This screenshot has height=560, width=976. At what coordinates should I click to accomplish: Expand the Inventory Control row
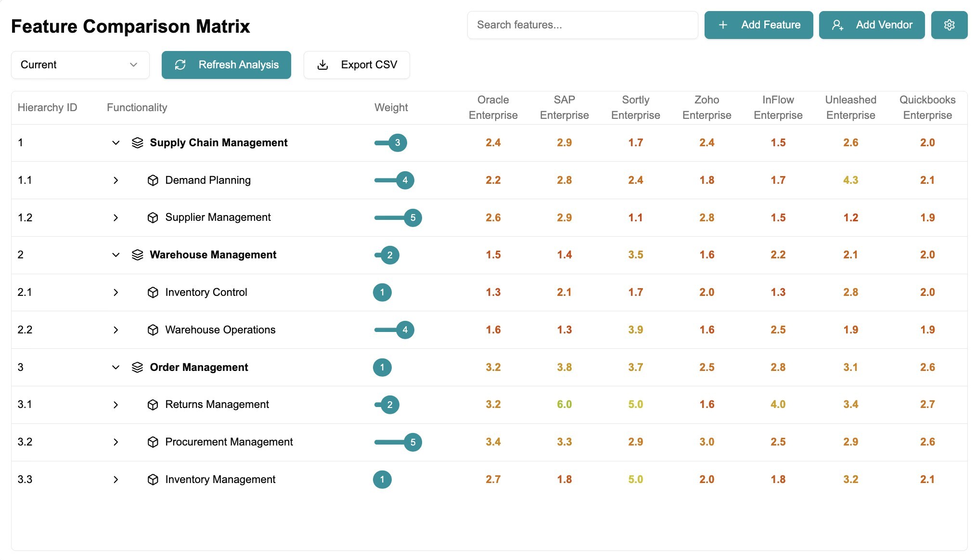(x=116, y=293)
